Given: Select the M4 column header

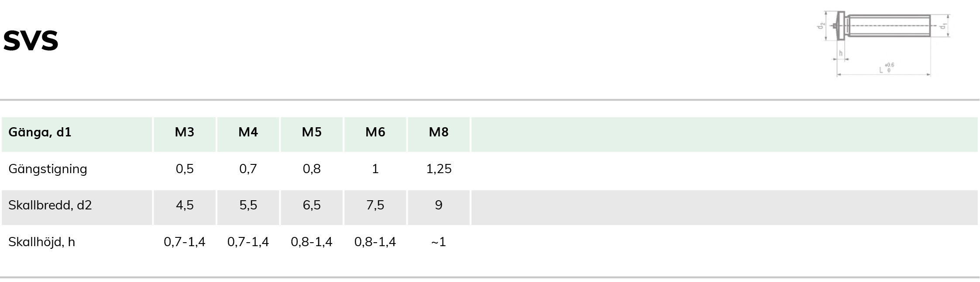Looking at the screenshot, I should click(x=248, y=135).
